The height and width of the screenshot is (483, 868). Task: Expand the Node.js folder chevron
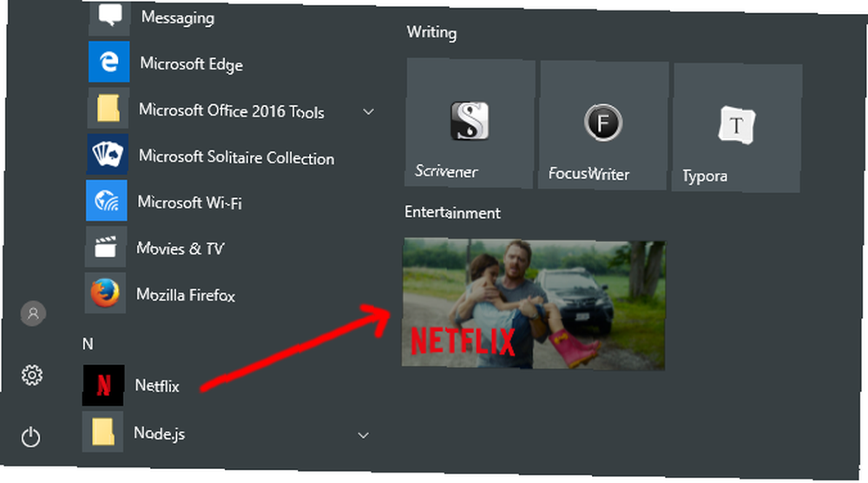[363, 435]
